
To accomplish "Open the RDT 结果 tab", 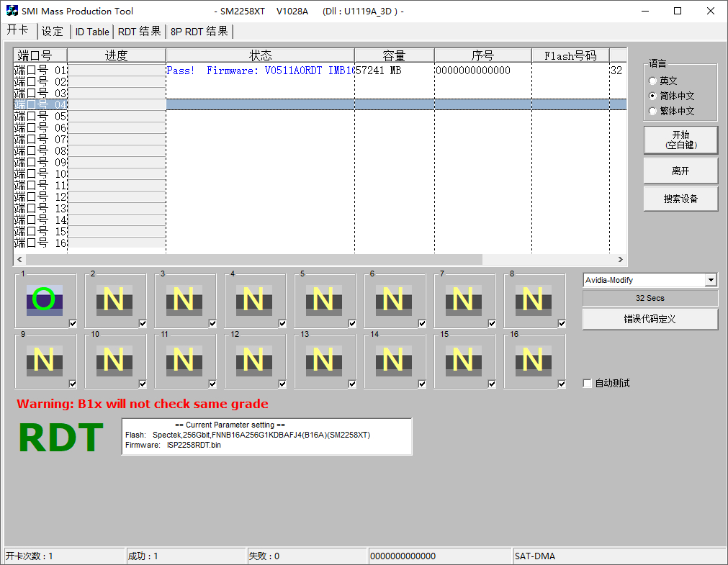I will point(140,32).
